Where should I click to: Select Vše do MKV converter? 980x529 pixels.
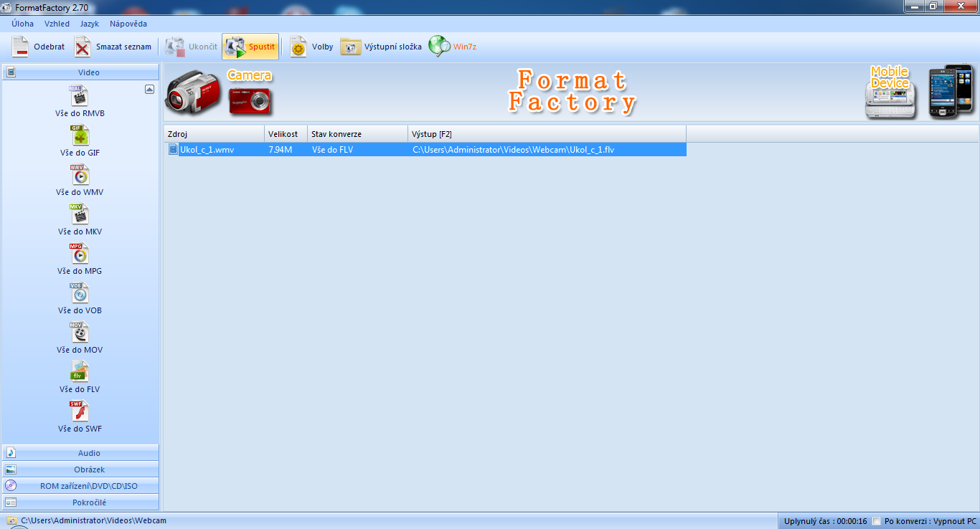80,219
